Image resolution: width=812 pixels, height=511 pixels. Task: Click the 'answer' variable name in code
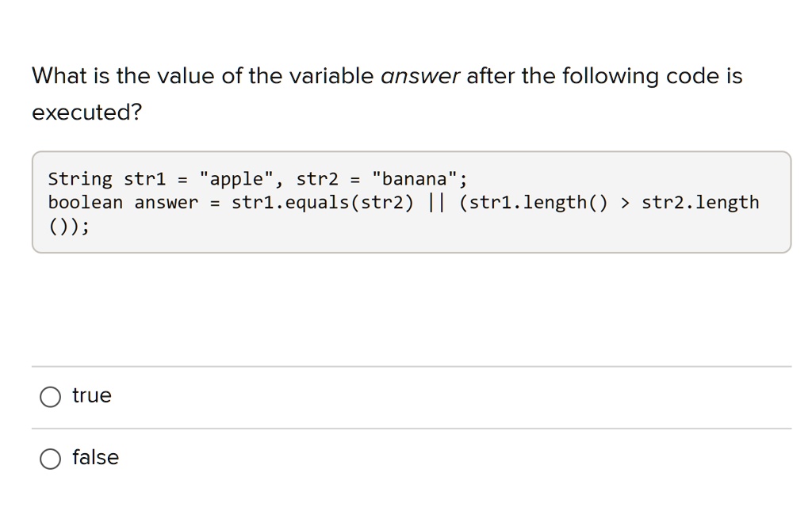[167, 203]
